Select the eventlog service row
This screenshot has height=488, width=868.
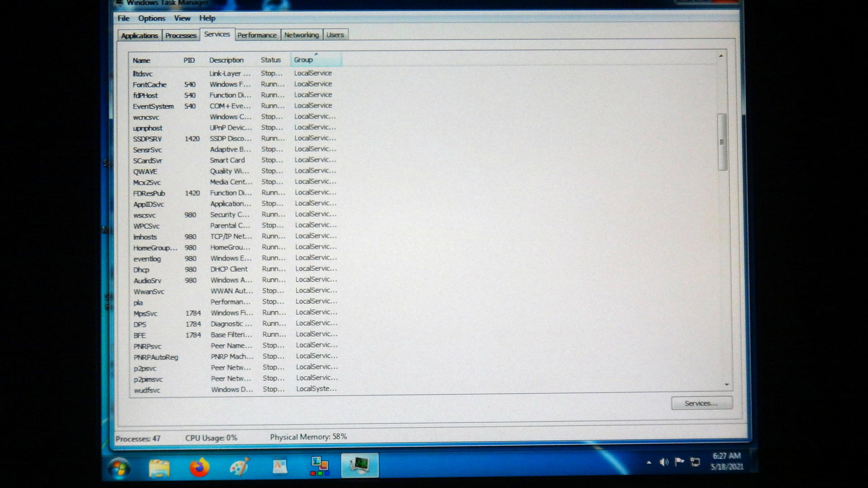pos(235,258)
